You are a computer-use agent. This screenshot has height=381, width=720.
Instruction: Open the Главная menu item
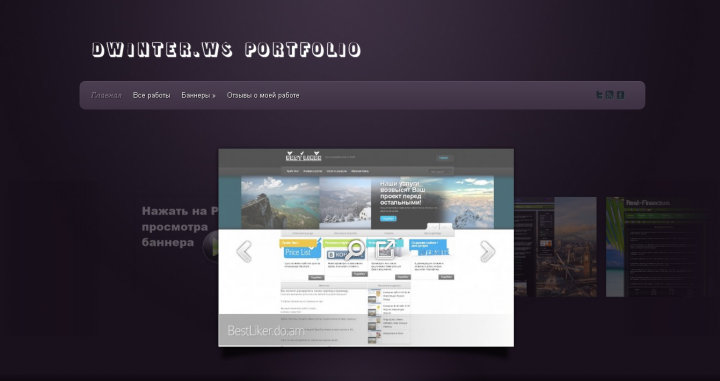point(106,95)
